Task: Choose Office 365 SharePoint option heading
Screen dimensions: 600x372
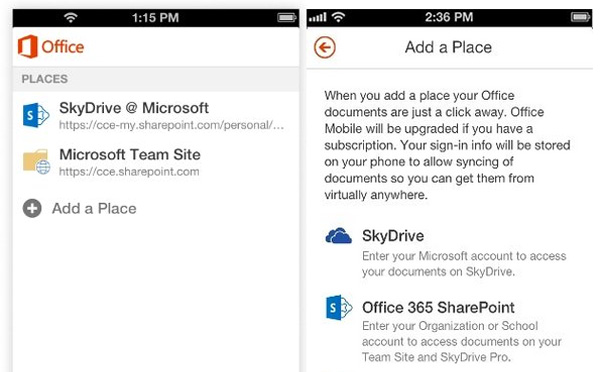Action: (x=439, y=307)
